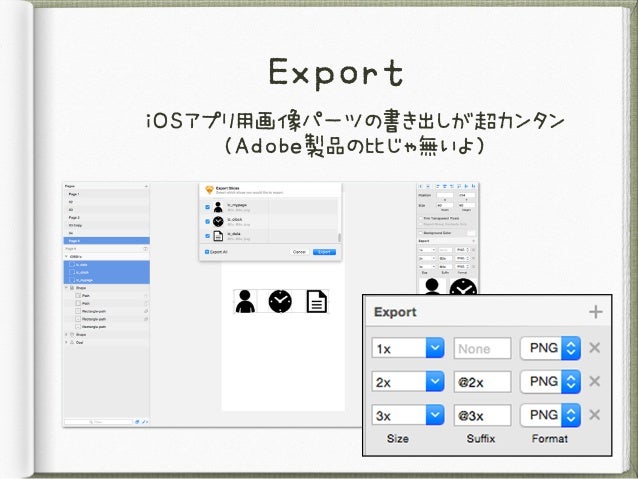
Task: Toggle the Export All checkbox
Action: (x=208, y=252)
